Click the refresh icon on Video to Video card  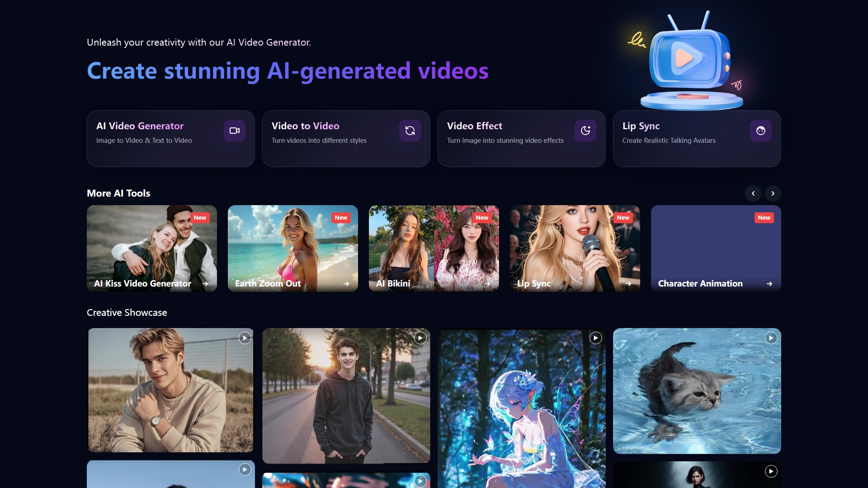[x=410, y=131]
